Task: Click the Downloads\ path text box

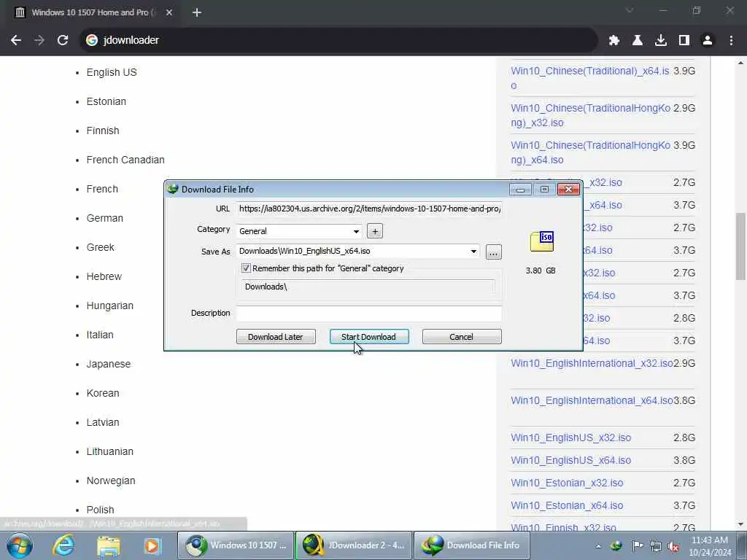Action: pyautogui.click(x=368, y=287)
